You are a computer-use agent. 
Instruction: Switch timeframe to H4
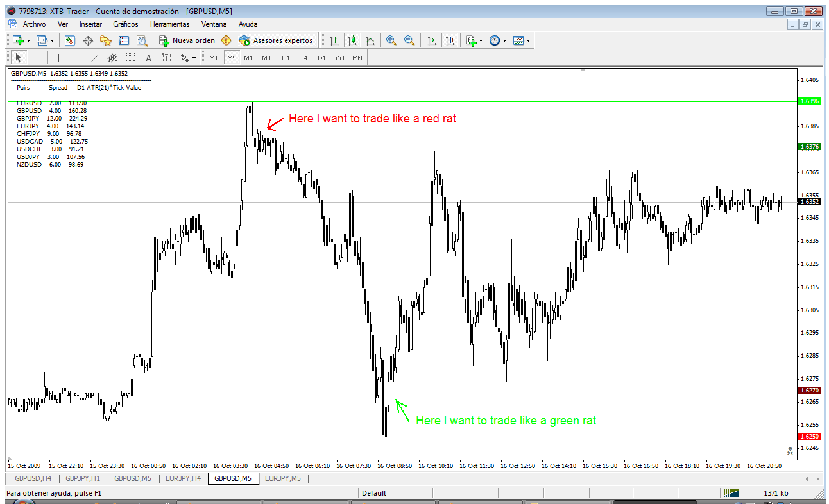pos(303,58)
